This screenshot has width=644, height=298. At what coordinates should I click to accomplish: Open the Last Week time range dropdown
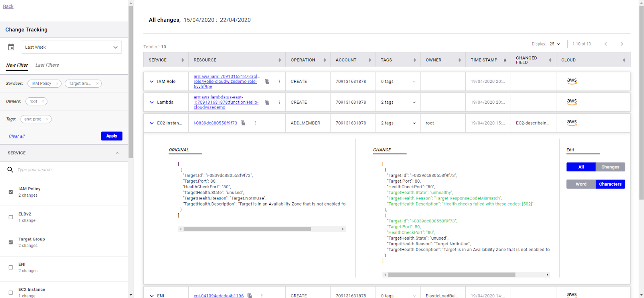pyautogui.click(x=72, y=47)
